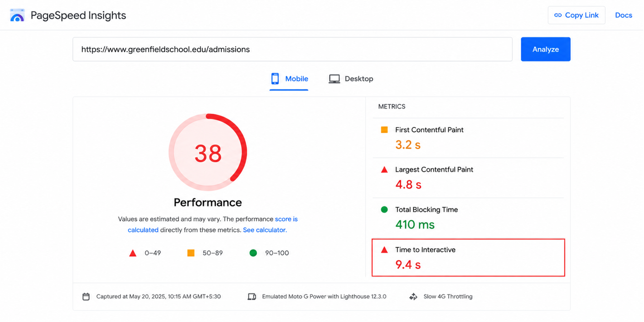The width and height of the screenshot is (644, 322).
Task: Click the orange square beside First Contentful Paint
Action: click(384, 130)
